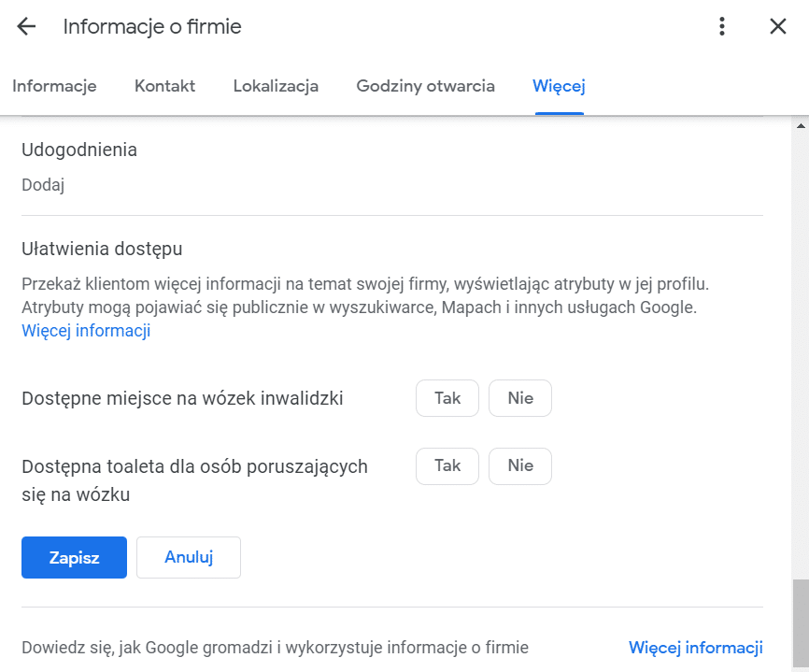Open the Lokalizacja tab
Screen dimensions: 809x672
point(276,86)
